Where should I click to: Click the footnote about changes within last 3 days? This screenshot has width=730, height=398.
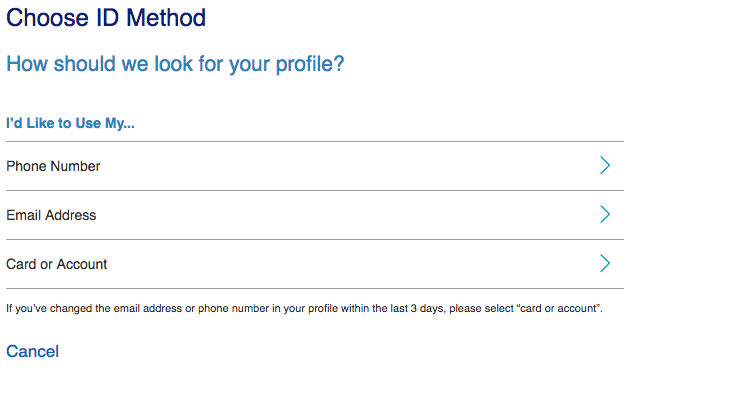click(304, 309)
